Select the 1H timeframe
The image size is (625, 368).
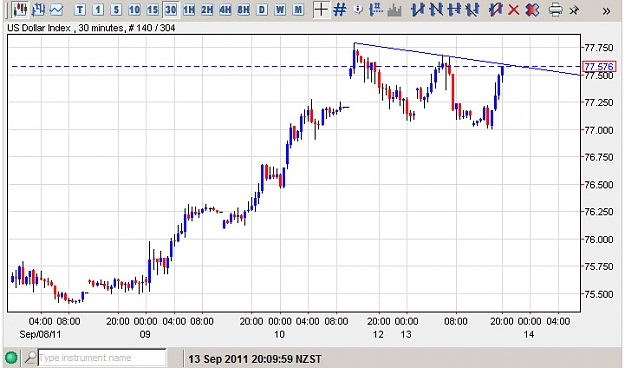click(189, 10)
